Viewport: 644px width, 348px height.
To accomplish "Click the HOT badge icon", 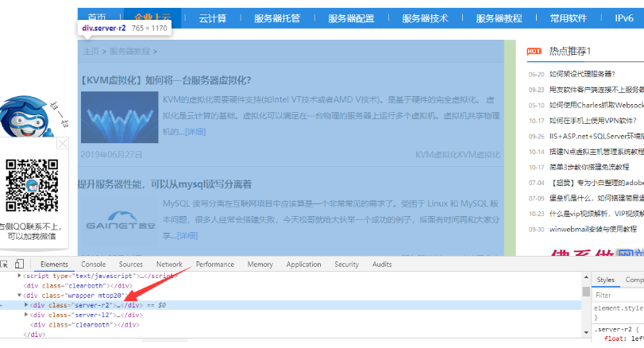I will tap(534, 52).
